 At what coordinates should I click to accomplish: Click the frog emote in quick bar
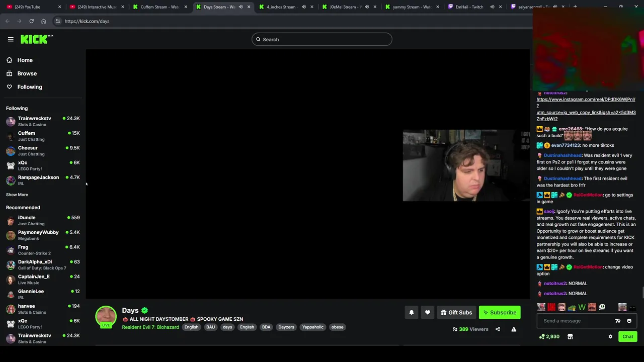pyautogui.click(x=572, y=307)
